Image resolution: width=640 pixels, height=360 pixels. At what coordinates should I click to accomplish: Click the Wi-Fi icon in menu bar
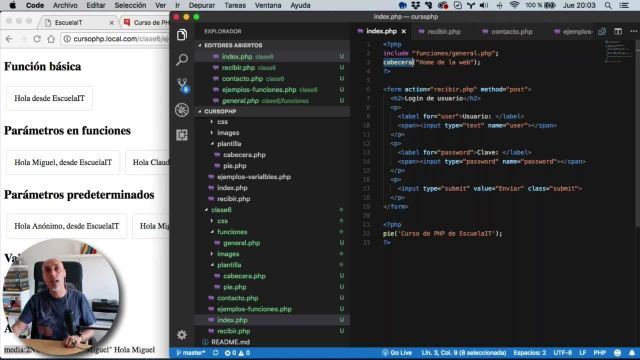(514, 5)
